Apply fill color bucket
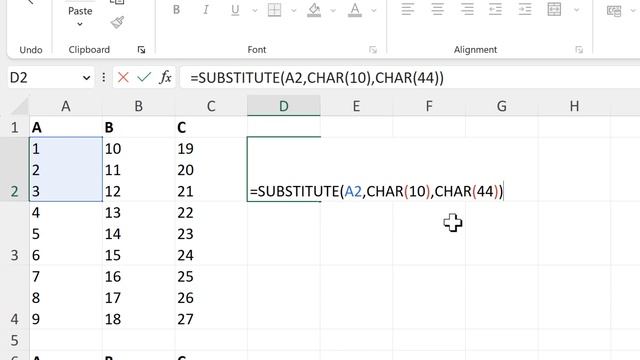Viewport: 640px width, 360px height. (314, 10)
